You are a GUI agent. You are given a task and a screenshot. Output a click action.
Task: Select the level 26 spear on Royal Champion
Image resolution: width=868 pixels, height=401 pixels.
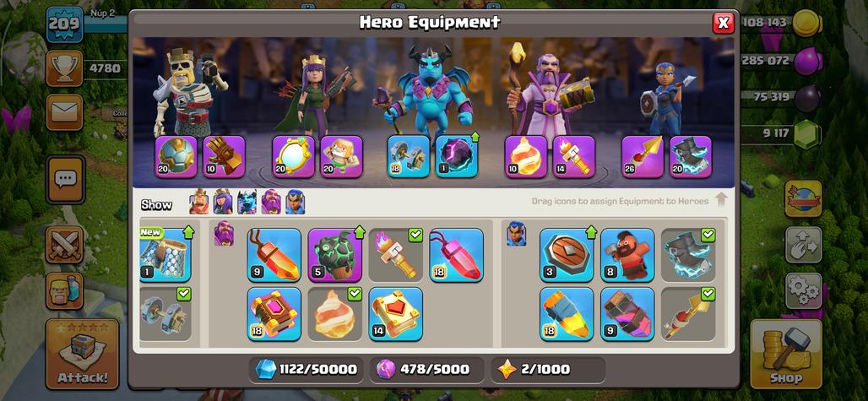[x=643, y=156]
